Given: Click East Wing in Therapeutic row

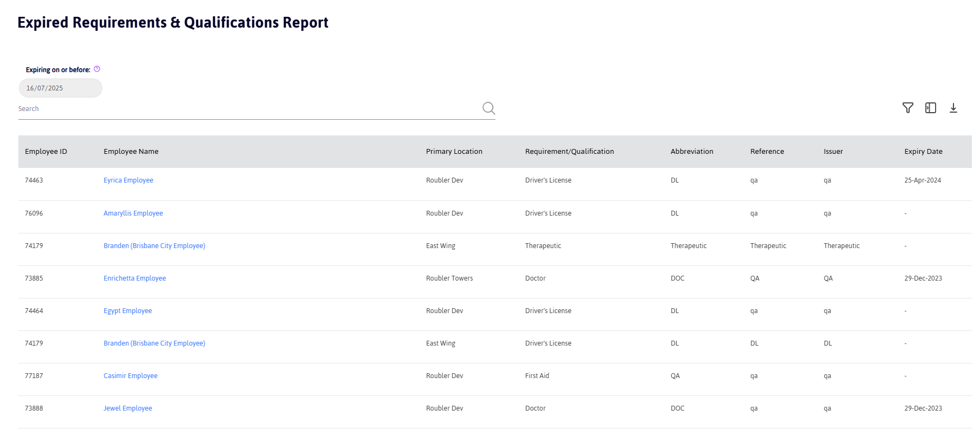Looking at the screenshot, I should pyautogui.click(x=441, y=246).
